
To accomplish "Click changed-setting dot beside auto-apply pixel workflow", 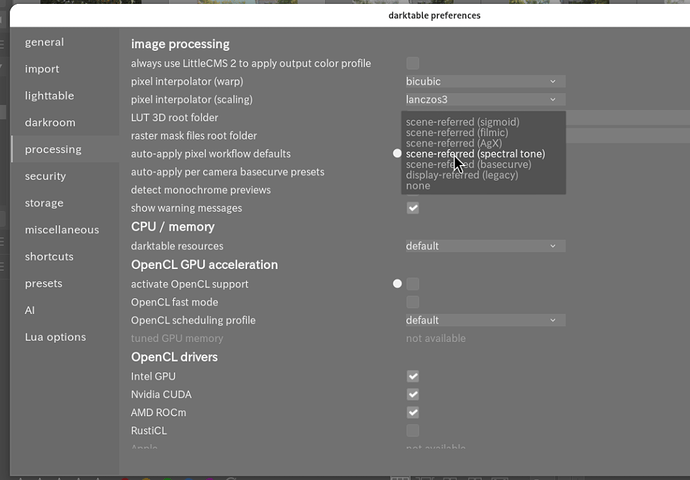I will (397, 154).
